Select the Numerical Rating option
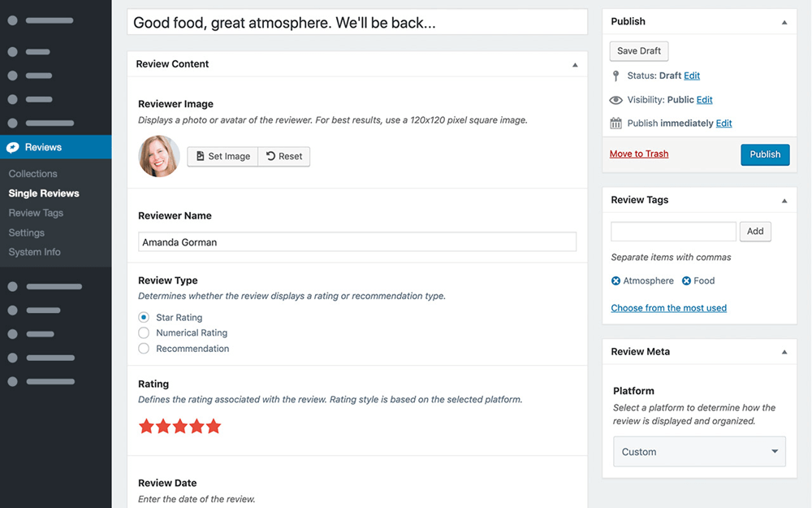The height and width of the screenshot is (508, 812). coord(144,333)
